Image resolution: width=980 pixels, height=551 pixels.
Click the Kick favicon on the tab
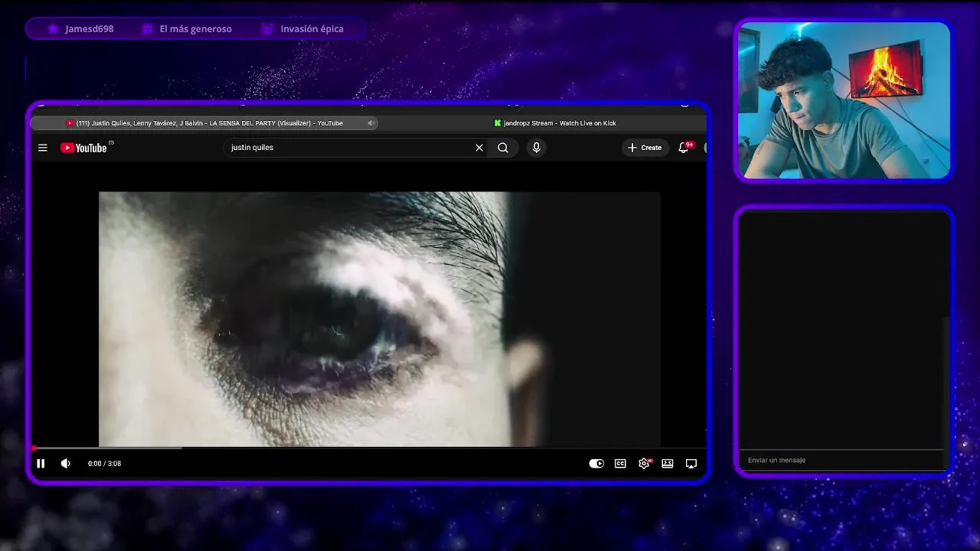click(x=498, y=123)
